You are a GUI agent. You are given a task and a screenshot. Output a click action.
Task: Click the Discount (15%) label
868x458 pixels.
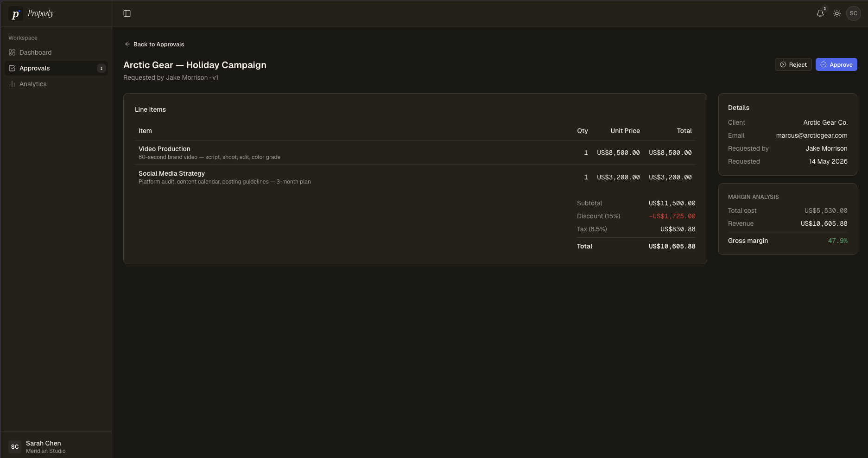[598, 216]
